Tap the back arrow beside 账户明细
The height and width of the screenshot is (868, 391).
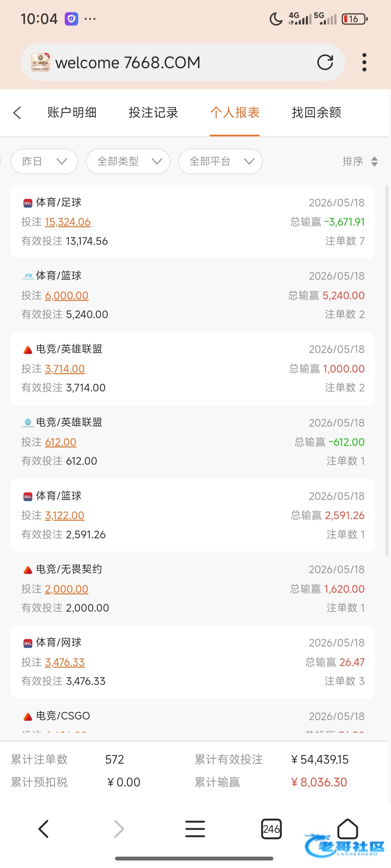tap(17, 113)
